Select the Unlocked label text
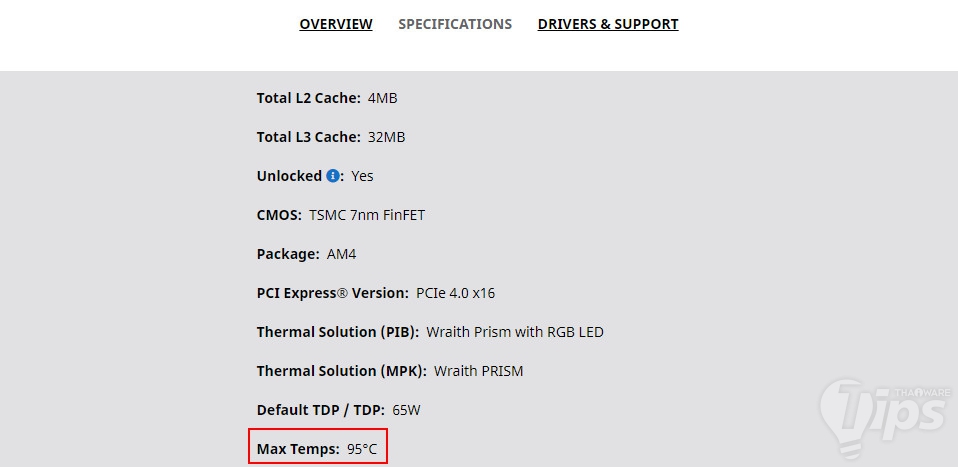This screenshot has width=958, height=467. (289, 176)
